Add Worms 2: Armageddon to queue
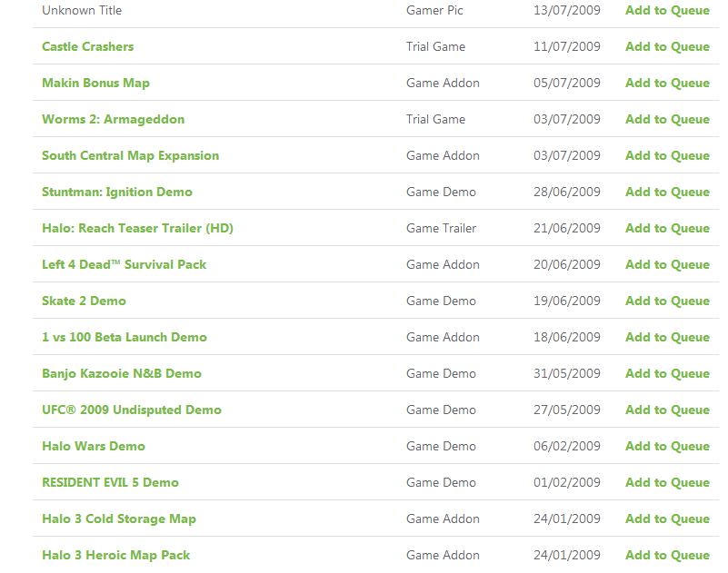Image resolution: width=728 pixels, height=573 pixels. pyautogui.click(x=667, y=119)
